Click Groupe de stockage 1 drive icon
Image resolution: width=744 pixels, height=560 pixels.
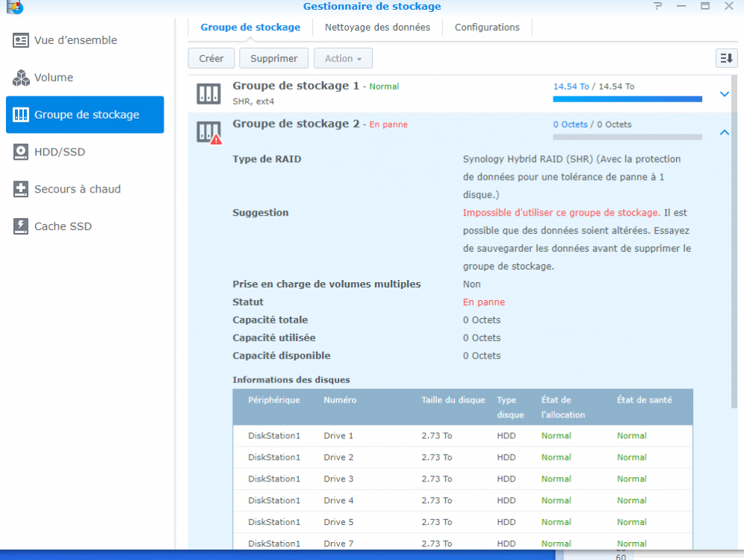point(208,94)
